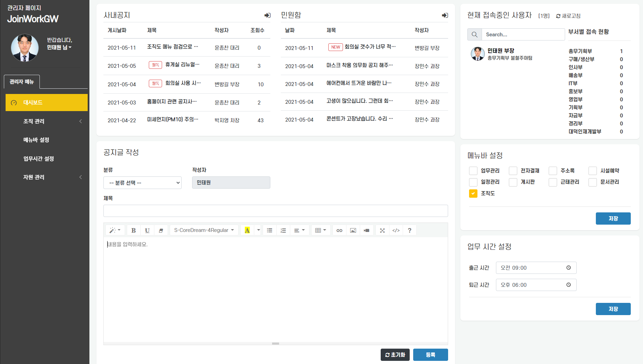643x364 pixels.
Task: Open the font color picker dropdown
Action: point(258,230)
